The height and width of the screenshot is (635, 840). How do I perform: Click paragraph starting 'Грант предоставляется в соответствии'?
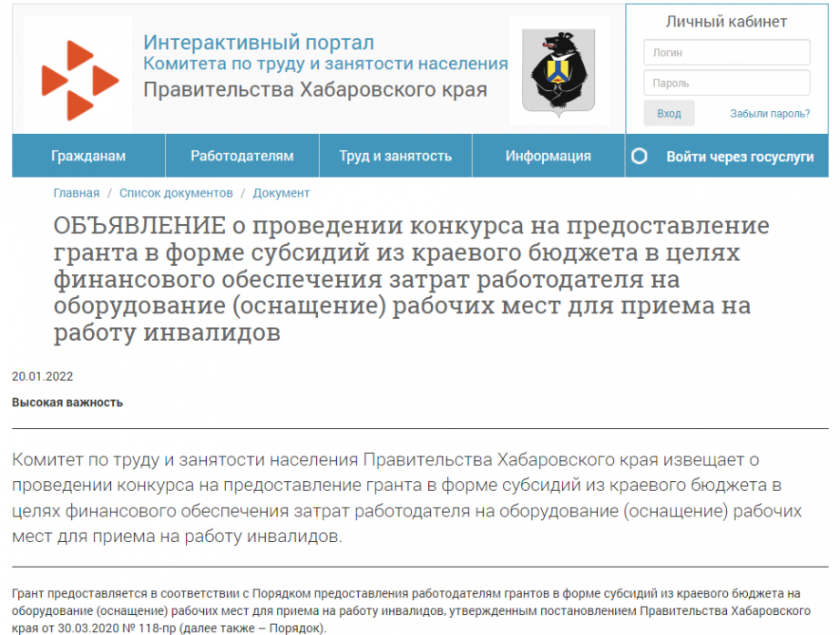point(411,610)
